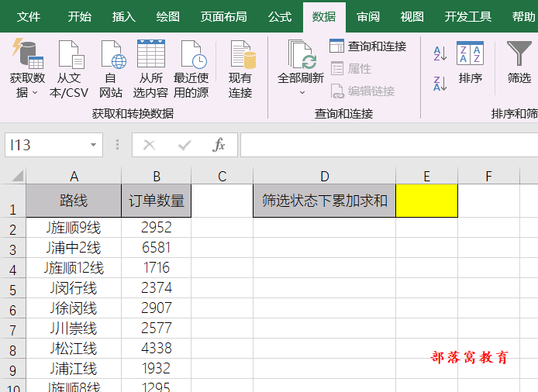Cancel entry with the X icon

tap(150, 145)
